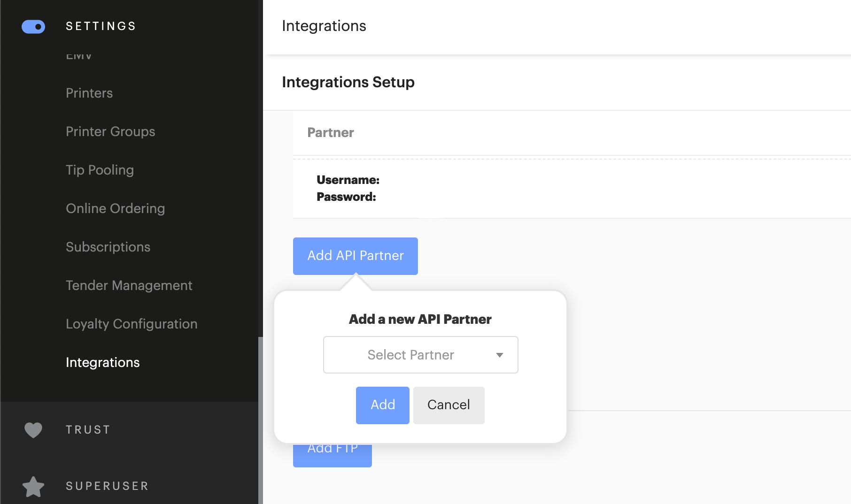Toggle the Settings switch in the sidebar
Screen dimensions: 851x504
point(33,26)
